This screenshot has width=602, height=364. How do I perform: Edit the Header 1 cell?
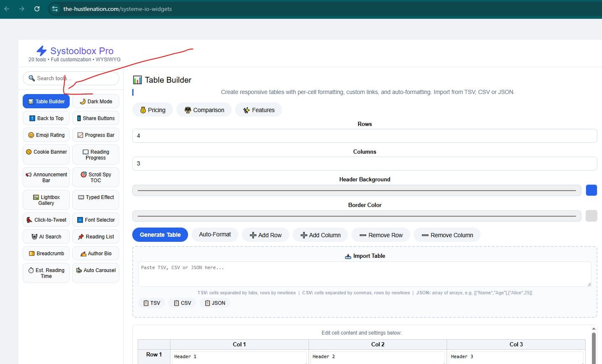click(x=239, y=357)
